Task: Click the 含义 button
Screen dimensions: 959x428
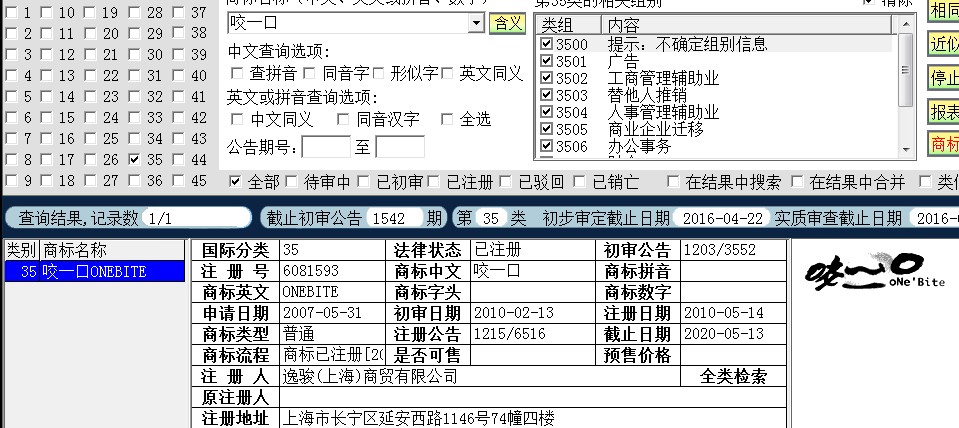Action: 508,23
